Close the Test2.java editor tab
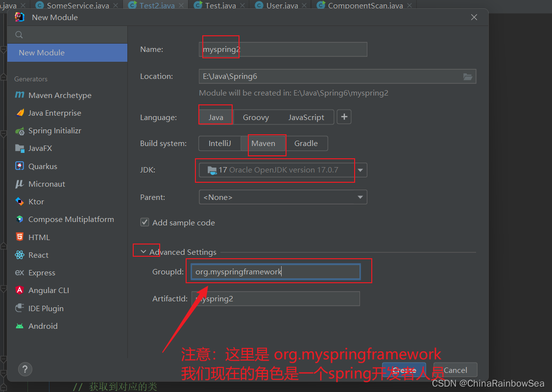 pyautogui.click(x=181, y=5)
